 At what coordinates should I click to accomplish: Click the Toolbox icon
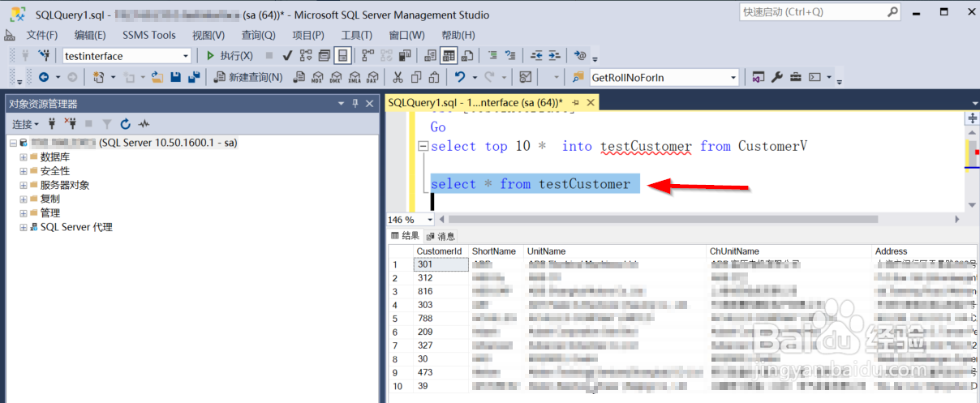click(795, 77)
